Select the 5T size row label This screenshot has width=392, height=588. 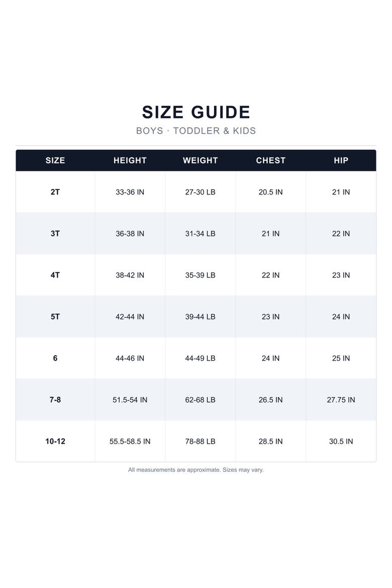pyautogui.click(x=55, y=317)
